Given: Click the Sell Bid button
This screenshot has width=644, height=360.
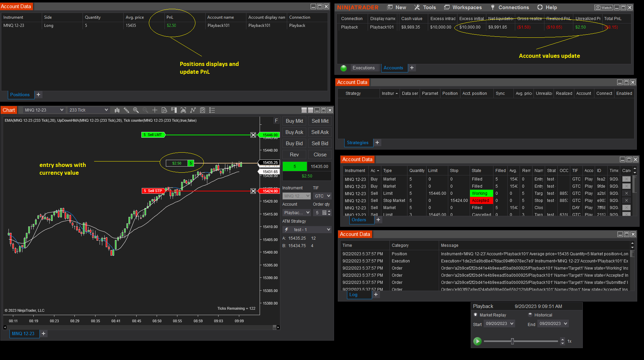Looking at the screenshot, I should click(320, 143).
